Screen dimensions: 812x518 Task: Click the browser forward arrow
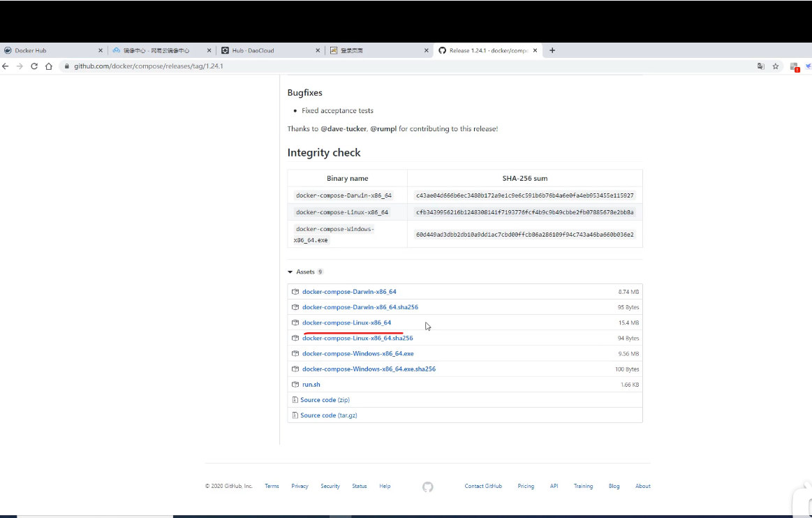20,66
